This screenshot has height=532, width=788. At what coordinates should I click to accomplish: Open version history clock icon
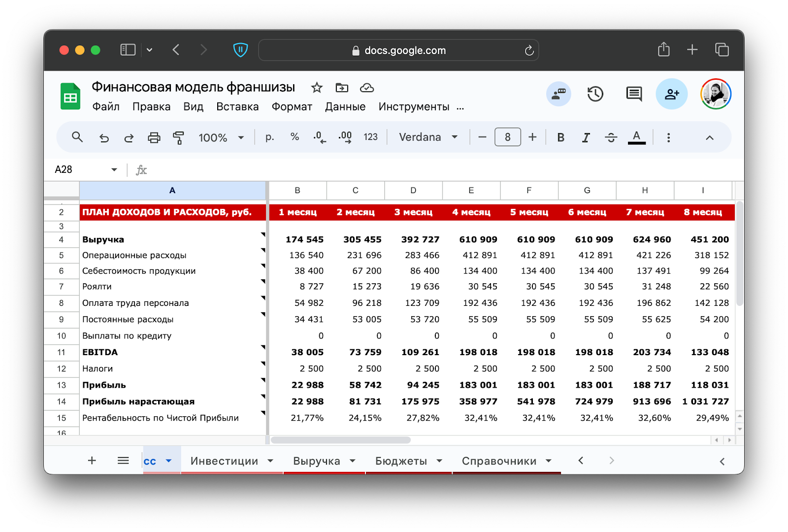[x=595, y=94]
